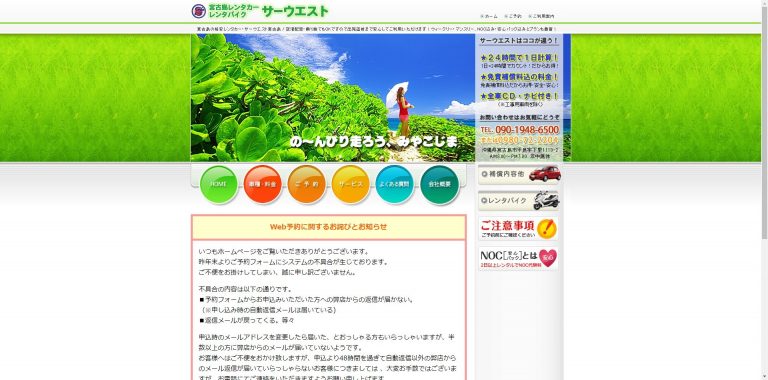Click the blue よくある質問 circle button
The width and height of the screenshot is (768, 380).
click(395, 185)
